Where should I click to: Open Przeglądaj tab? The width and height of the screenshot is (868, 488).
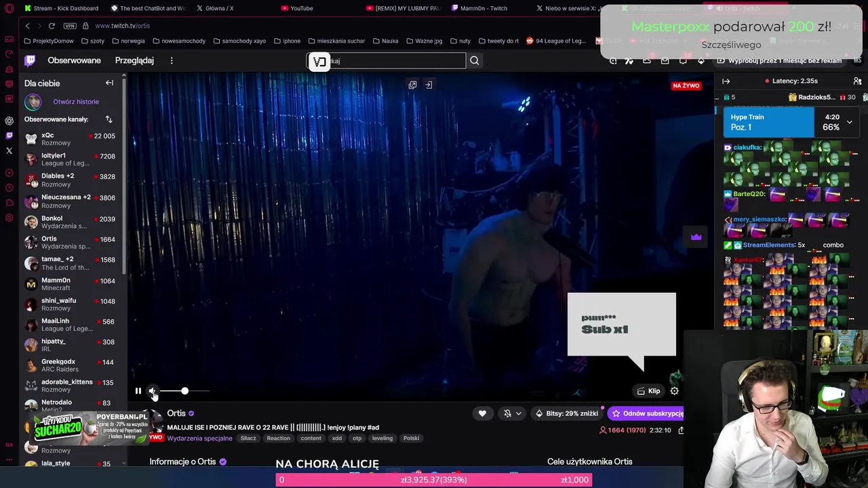tap(134, 60)
